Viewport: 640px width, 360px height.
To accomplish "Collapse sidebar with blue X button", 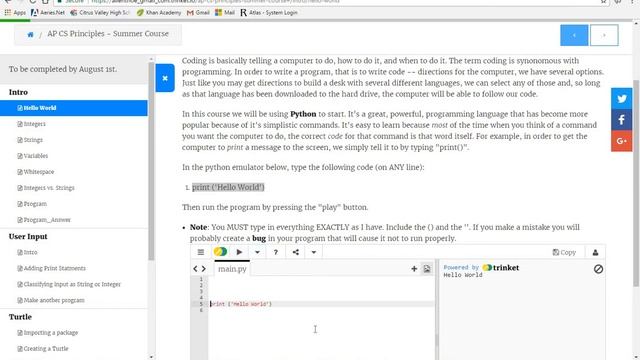I will (x=165, y=78).
